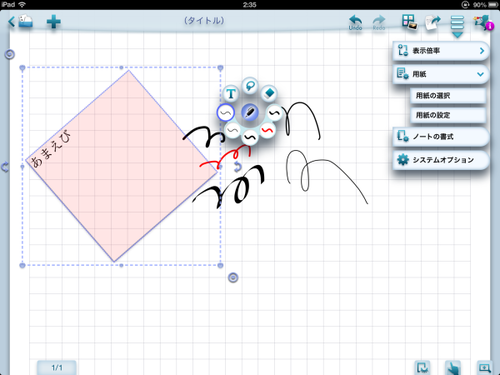Screen dimensions: 500x375
Task: Open the info/help icon with purple badge
Action: coord(483,23)
